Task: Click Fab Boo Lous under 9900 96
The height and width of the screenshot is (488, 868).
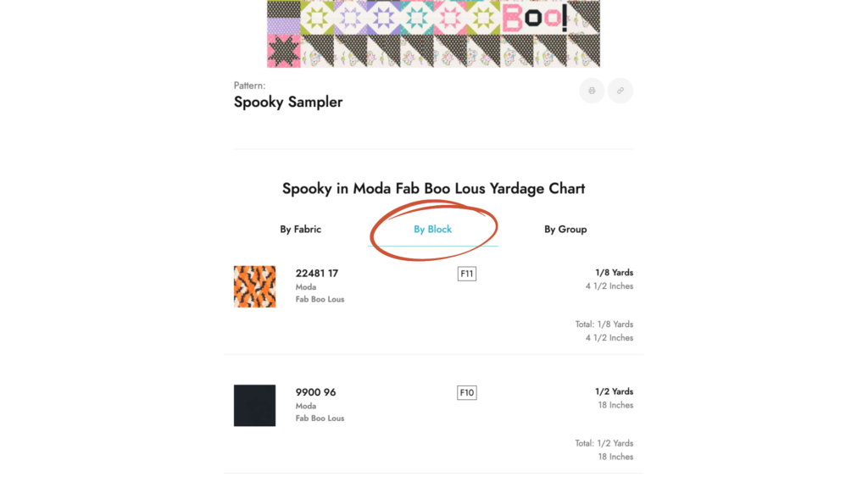Action: (320, 418)
